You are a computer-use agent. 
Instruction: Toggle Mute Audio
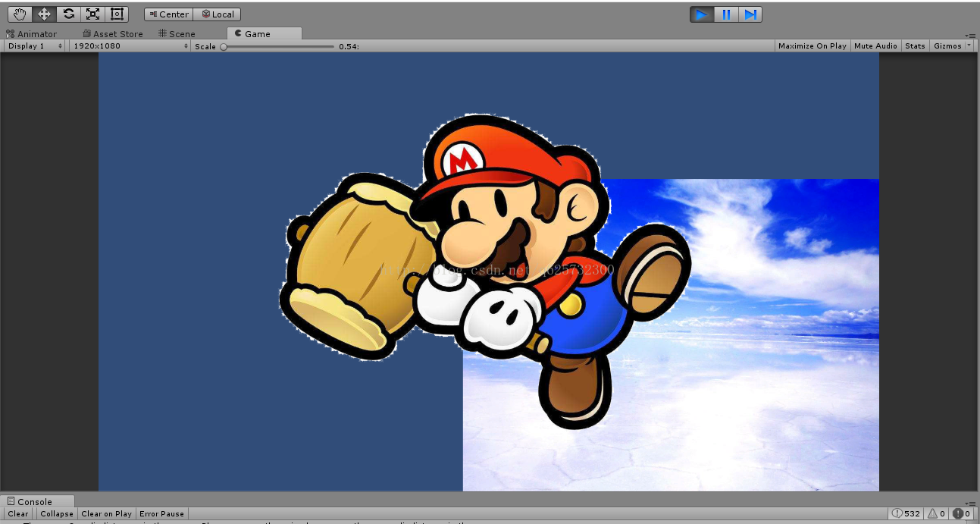pos(875,46)
